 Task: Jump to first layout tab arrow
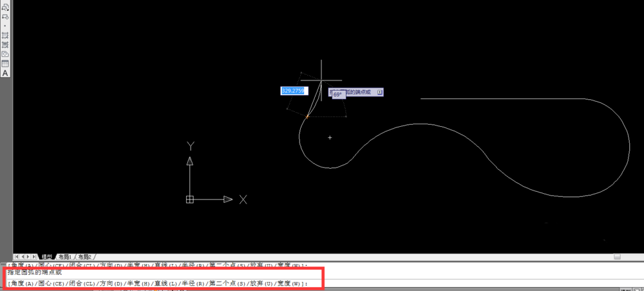pos(17,256)
